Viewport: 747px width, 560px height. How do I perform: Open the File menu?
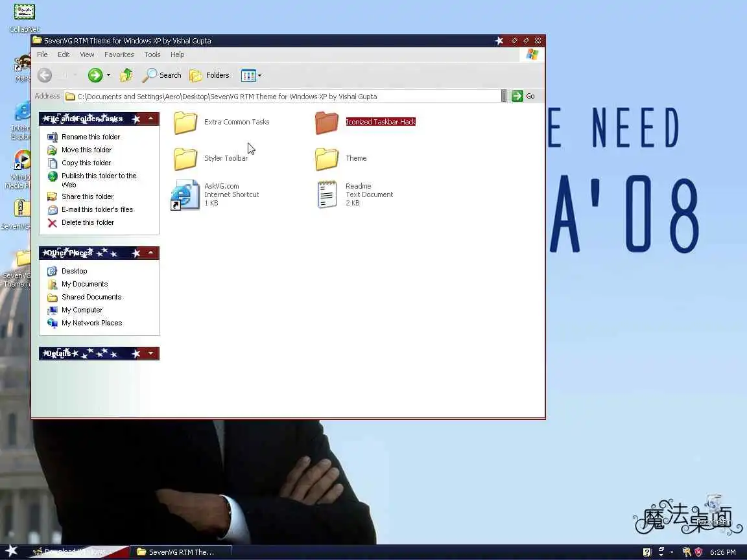(42, 54)
